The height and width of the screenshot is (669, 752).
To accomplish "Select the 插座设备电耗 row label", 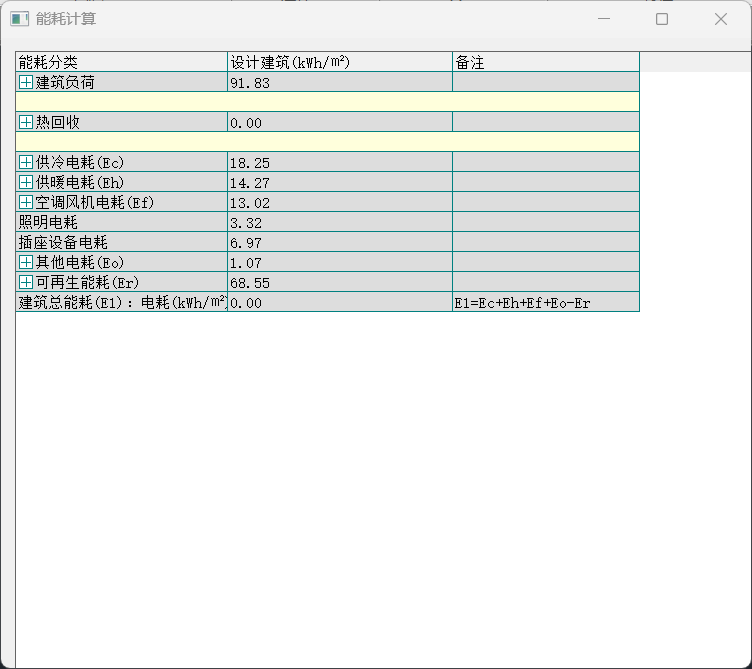I will point(63,242).
